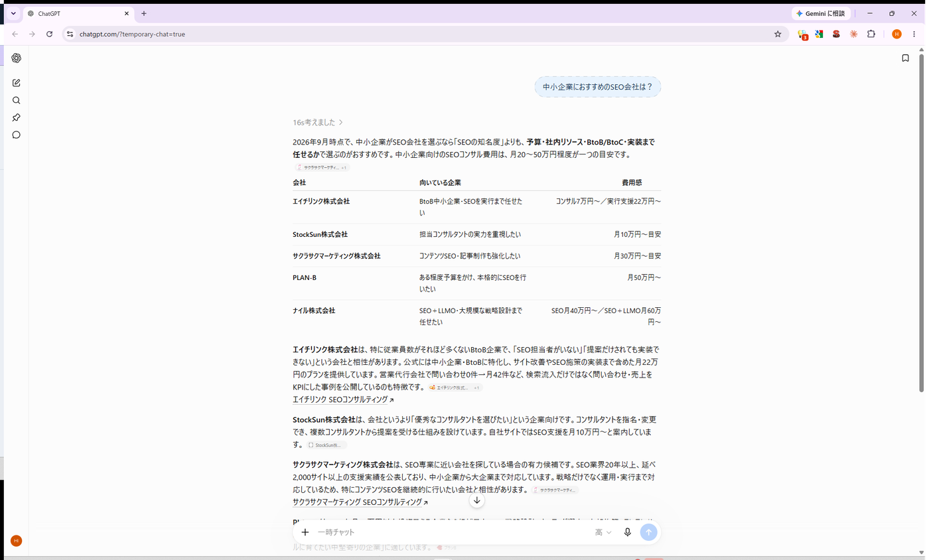This screenshot has height=560, width=929.
Task: Click the Gemini に相談 button
Action: 821,13
